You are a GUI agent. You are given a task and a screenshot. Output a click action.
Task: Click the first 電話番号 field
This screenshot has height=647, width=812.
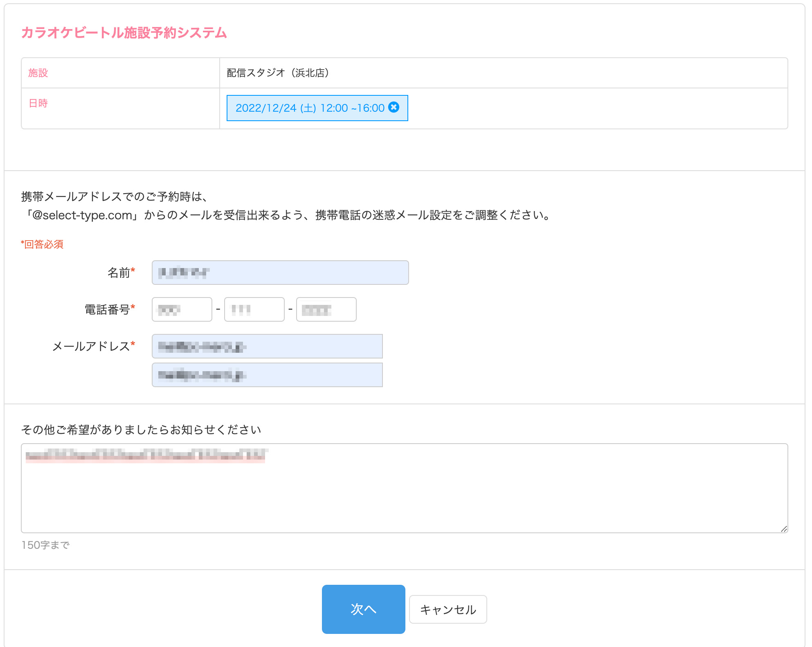click(x=182, y=309)
